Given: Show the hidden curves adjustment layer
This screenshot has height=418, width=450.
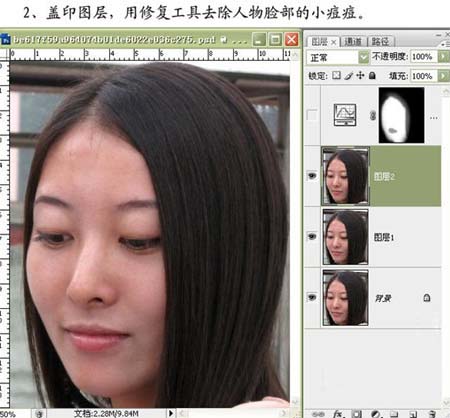Looking at the screenshot, I should 312,116.
